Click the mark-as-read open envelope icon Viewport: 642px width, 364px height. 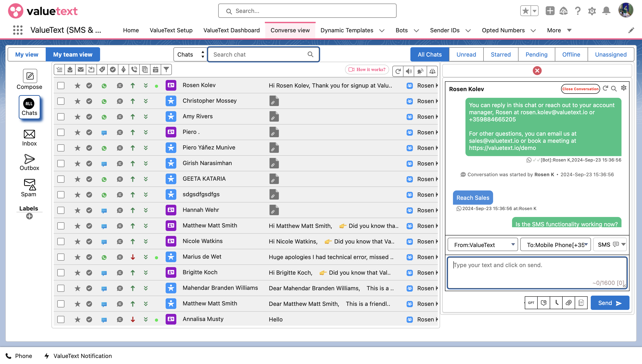70,70
